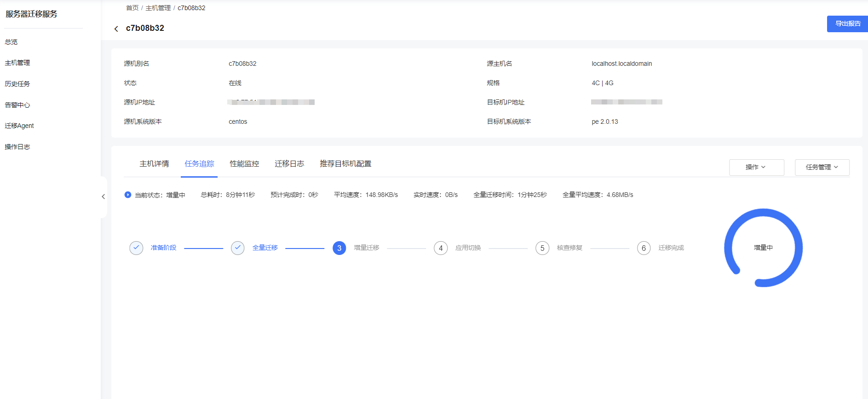Image resolution: width=868 pixels, height=399 pixels.
Task: Collapse the left sidebar with the chevron handle
Action: tap(103, 197)
